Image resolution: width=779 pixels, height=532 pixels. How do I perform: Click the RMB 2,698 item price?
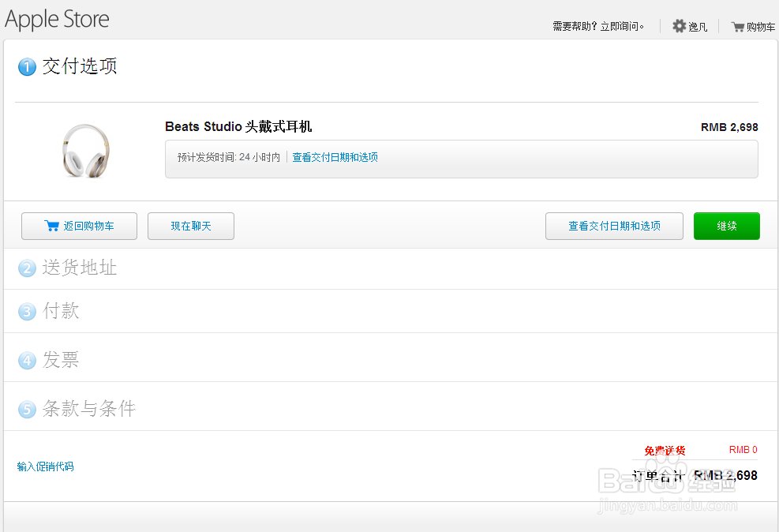(729, 127)
